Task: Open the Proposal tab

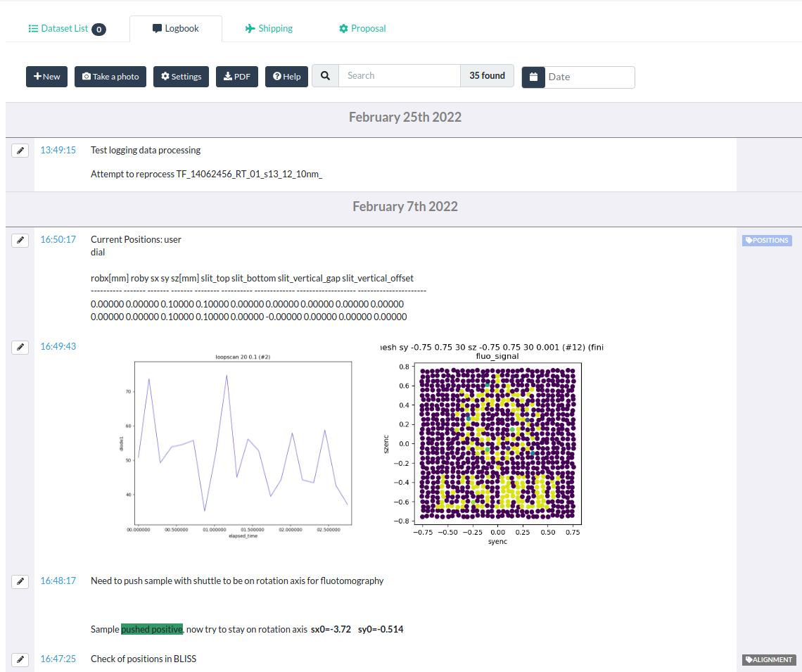Action: point(362,28)
